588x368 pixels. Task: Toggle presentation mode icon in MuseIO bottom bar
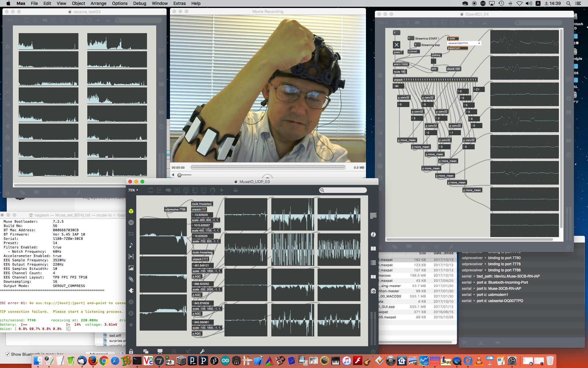[x=160, y=351]
